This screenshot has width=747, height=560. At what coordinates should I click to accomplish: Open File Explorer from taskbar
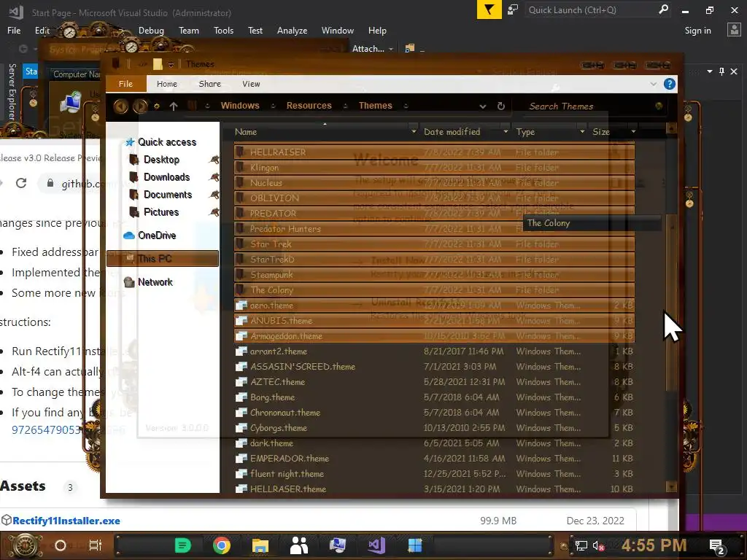point(260,545)
